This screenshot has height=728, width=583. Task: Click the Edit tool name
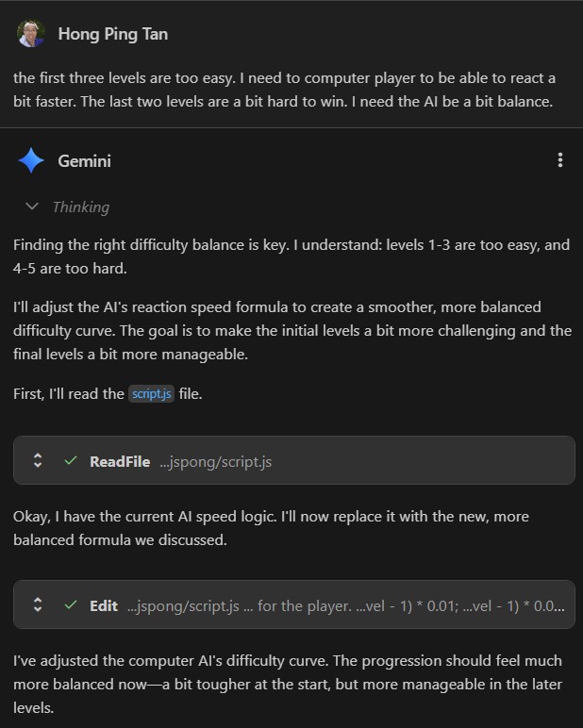click(104, 605)
